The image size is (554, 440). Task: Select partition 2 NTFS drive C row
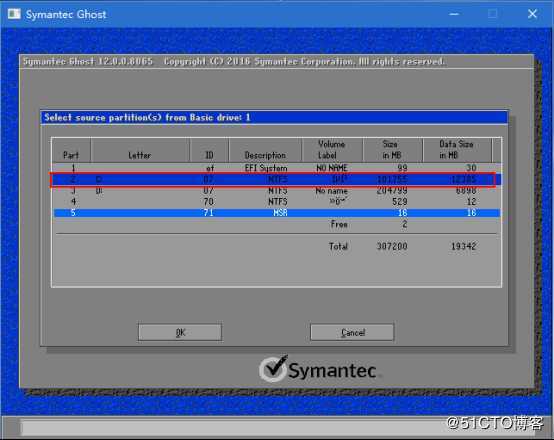pos(277,179)
